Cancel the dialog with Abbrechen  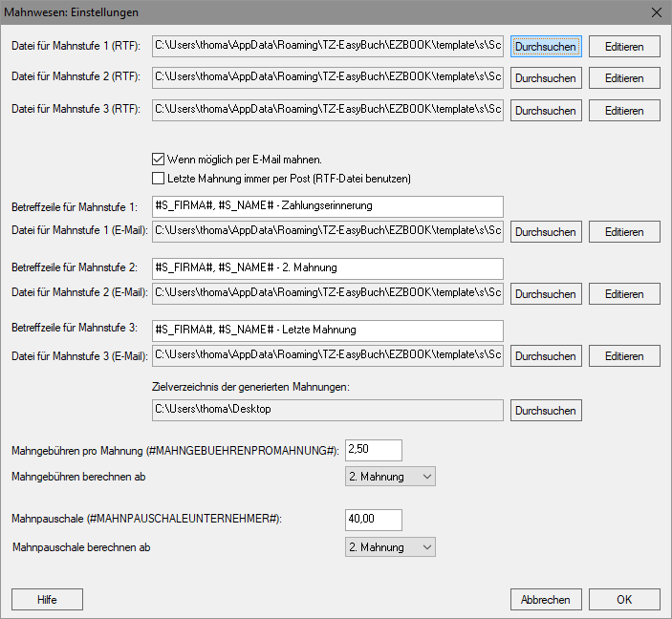click(546, 599)
